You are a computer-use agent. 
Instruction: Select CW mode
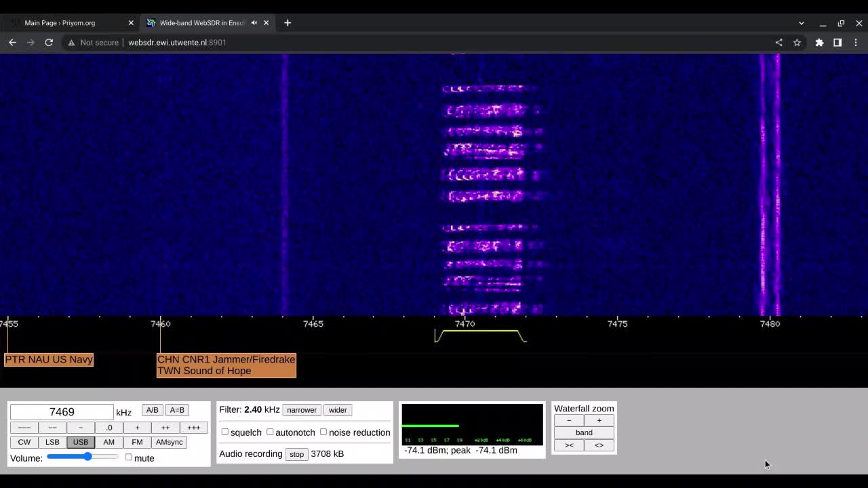pos(24,442)
